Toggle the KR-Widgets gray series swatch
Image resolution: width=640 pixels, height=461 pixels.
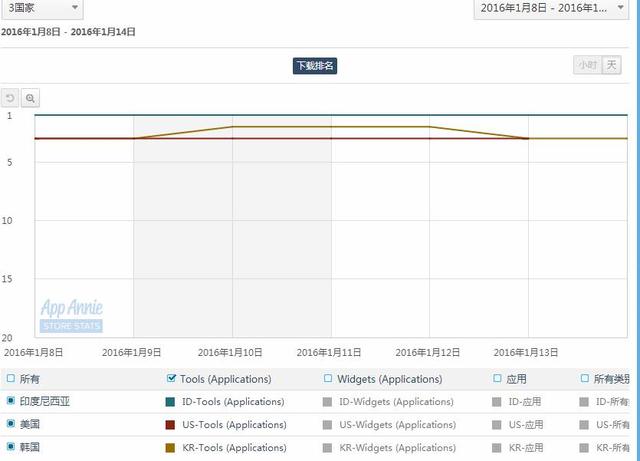point(327,448)
